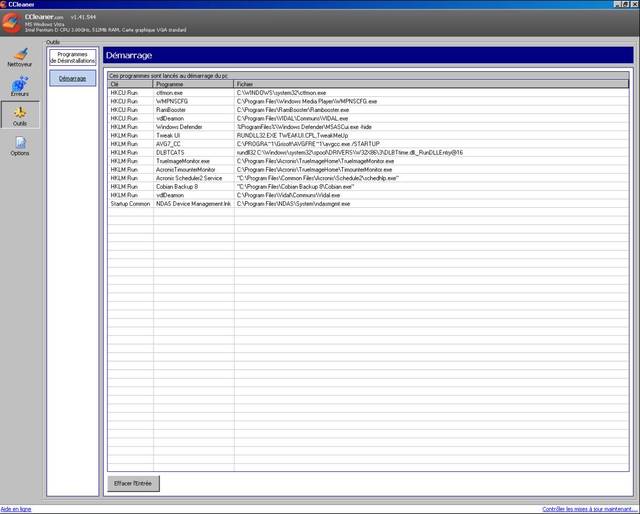Select the Windows Defender startup entry

pos(180,127)
